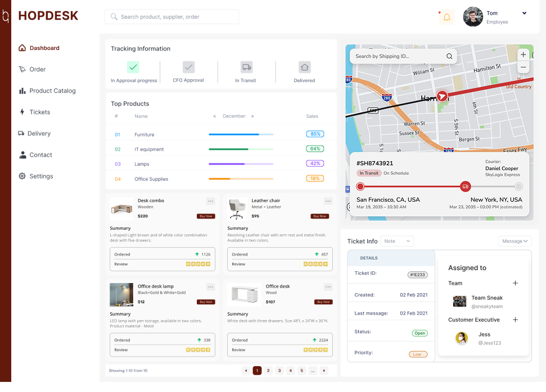The image size is (546, 392).
Task: Toggle the In Approval progress checkbox
Action: pos(133,67)
